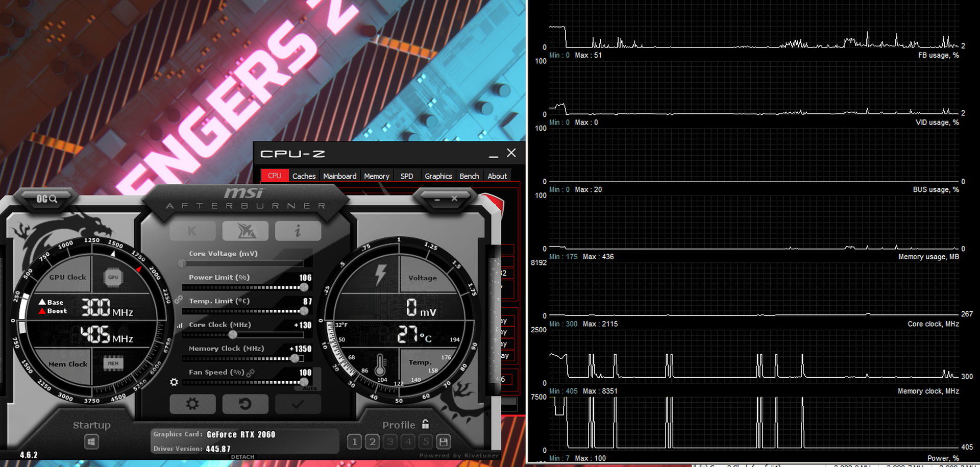
Task: Click the 'Max : 2115' core clock reading
Action: (600, 324)
